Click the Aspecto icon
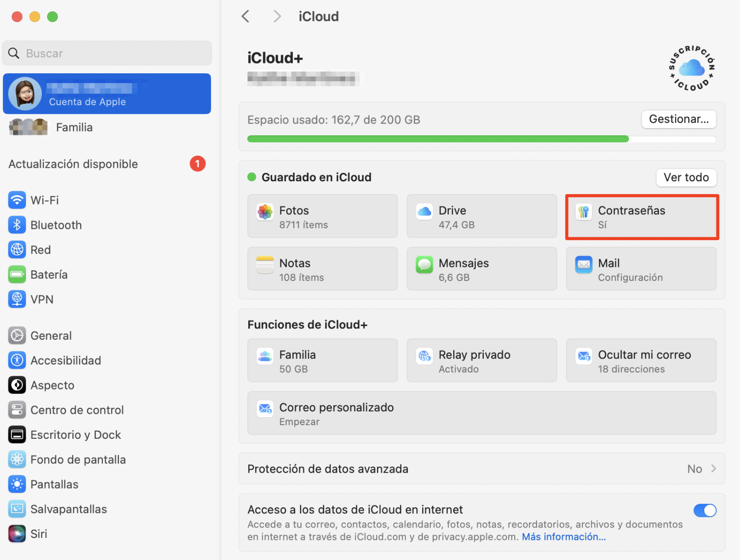This screenshot has height=560, width=740. pos(17,385)
